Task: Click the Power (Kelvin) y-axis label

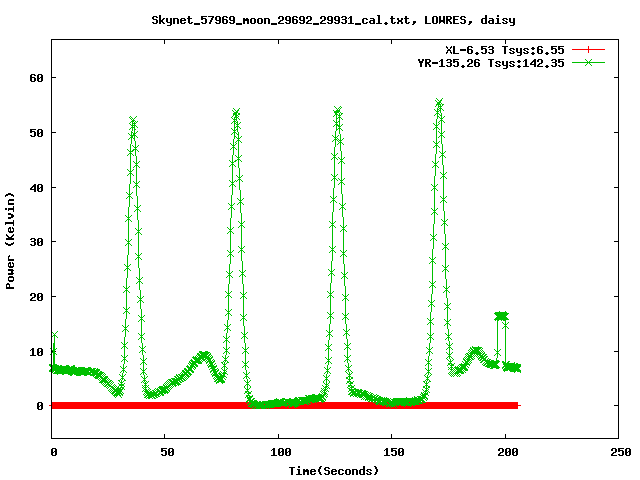Action: click(x=10, y=241)
